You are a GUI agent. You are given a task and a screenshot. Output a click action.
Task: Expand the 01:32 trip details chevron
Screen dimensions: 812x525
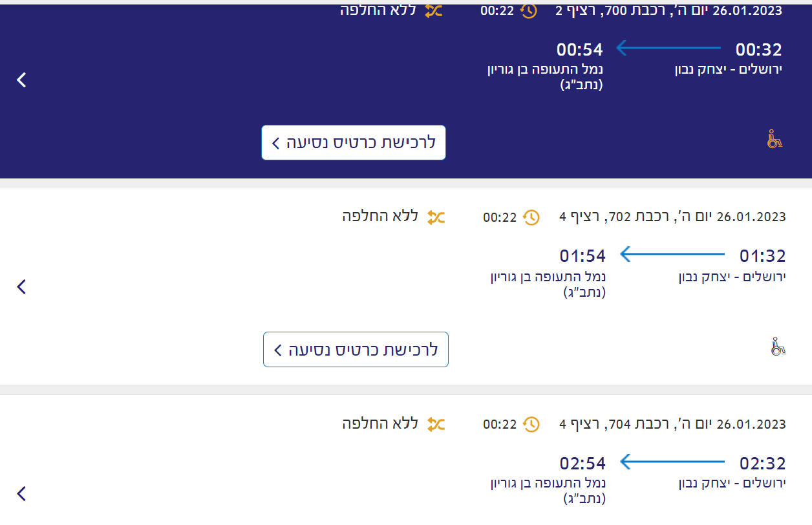point(22,286)
